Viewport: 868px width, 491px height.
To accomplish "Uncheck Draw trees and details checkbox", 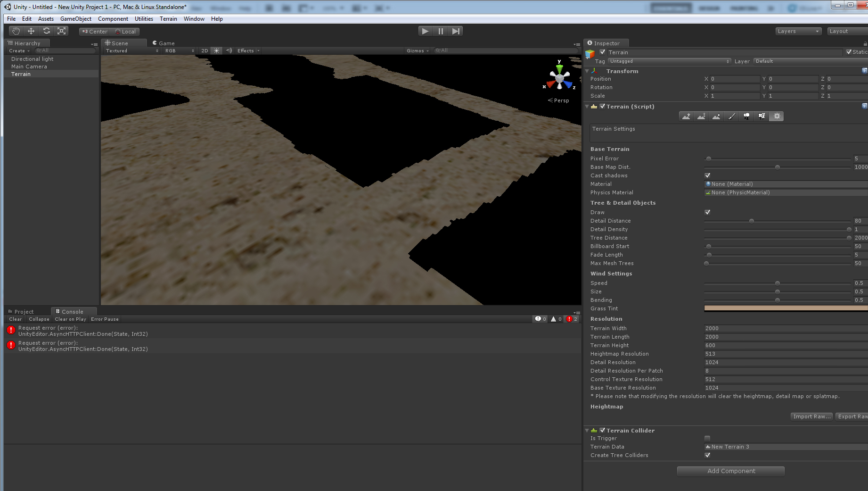I will pos(707,212).
